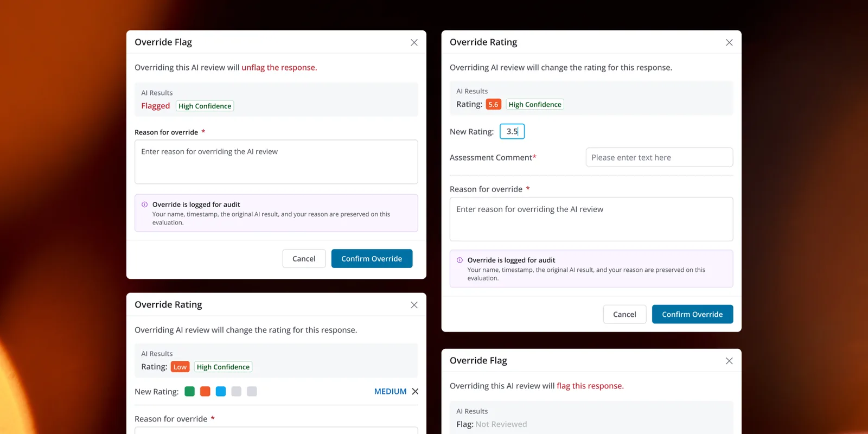
Task: Close the bottom-right Override Flag dialog
Action: tap(729, 361)
